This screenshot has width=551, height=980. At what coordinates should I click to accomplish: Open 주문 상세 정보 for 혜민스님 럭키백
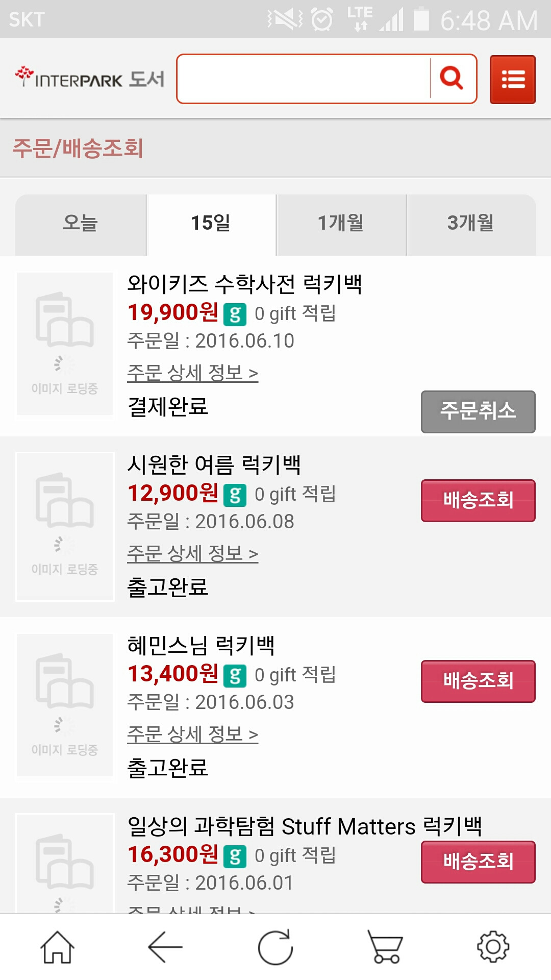(193, 734)
